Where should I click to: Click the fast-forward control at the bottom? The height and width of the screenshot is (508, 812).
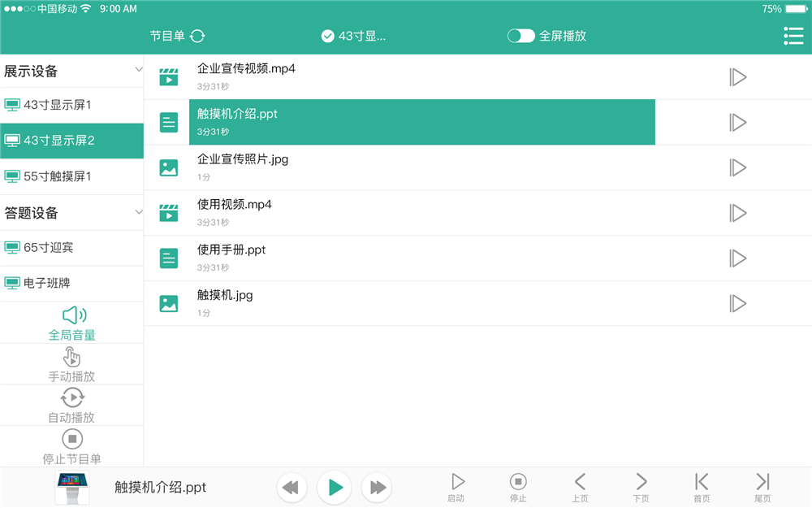376,487
